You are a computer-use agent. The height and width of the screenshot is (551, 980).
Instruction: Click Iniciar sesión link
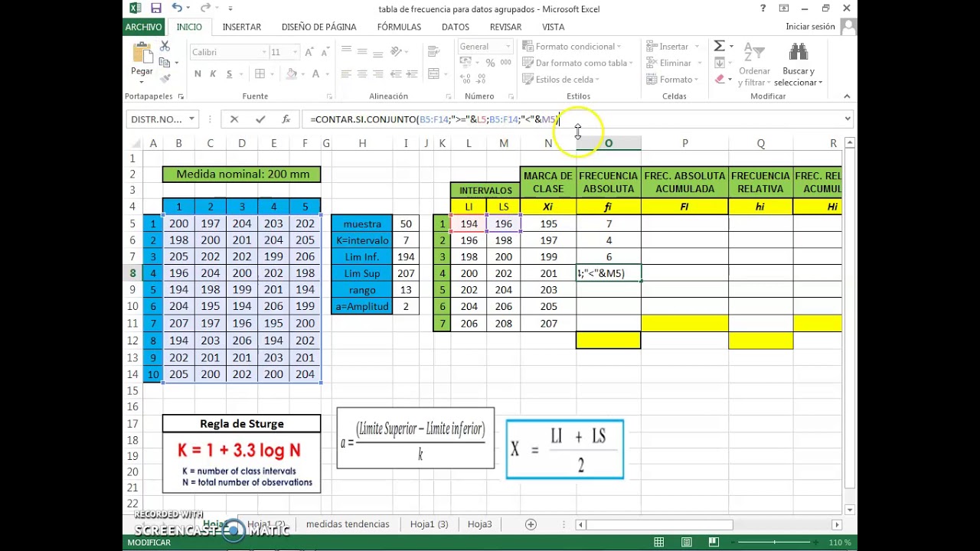point(810,27)
